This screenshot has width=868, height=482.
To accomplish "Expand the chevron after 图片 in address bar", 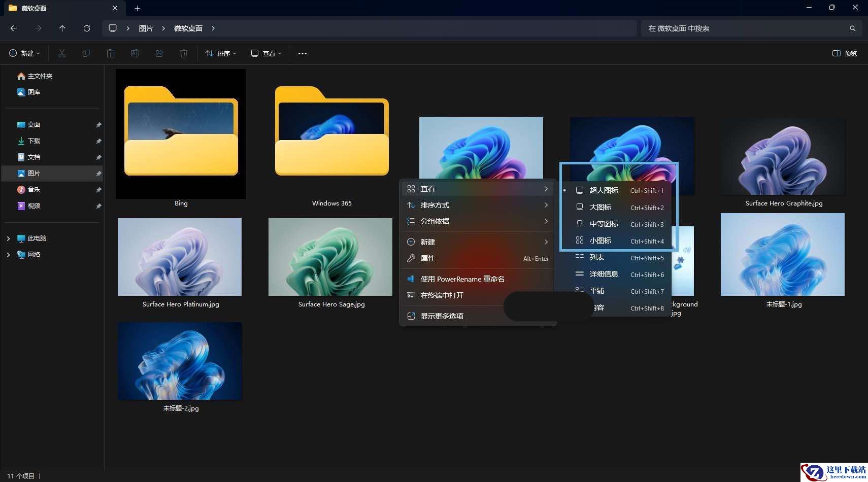I will click(163, 28).
